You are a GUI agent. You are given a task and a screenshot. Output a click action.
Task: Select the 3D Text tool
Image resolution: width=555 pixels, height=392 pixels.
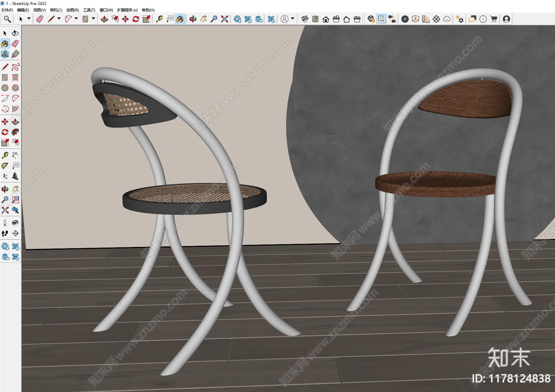[x=15, y=176]
